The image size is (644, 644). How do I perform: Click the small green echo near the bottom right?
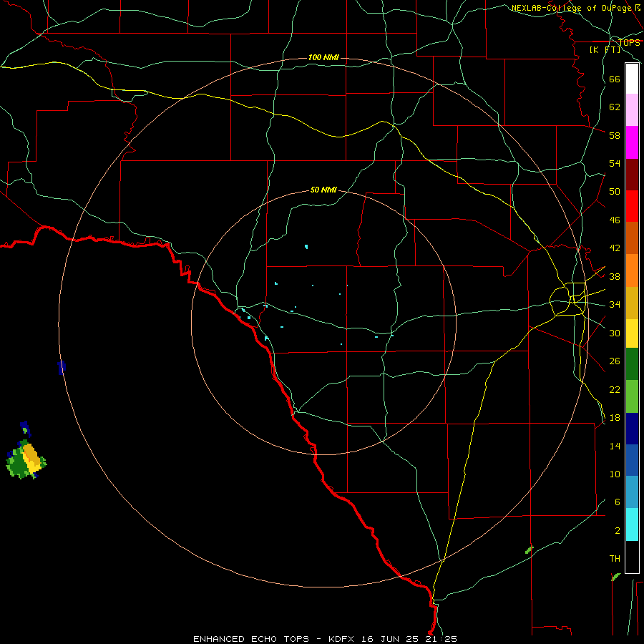click(x=529, y=549)
